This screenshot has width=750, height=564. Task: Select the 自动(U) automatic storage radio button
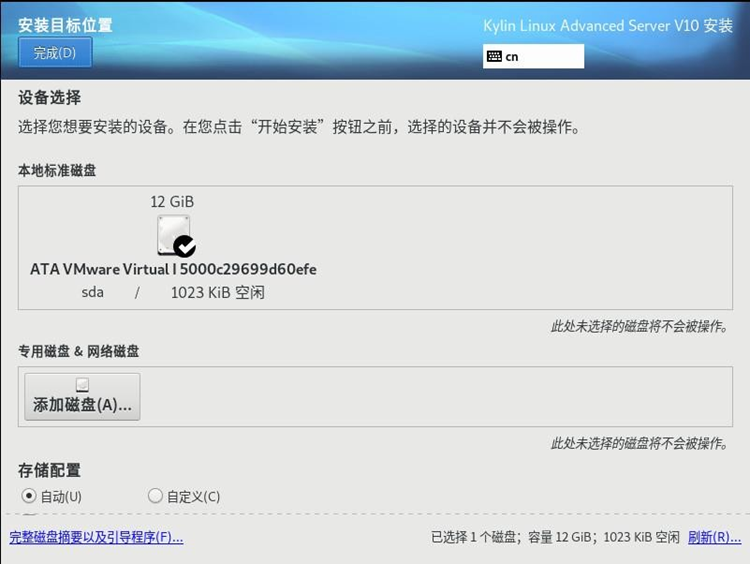(x=29, y=496)
